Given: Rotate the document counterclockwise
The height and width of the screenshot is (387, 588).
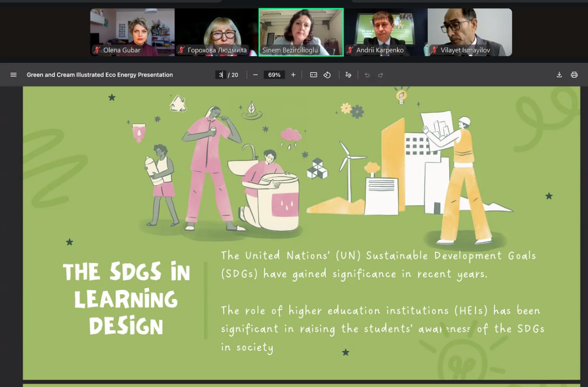Looking at the screenshot, I should [327, 75].
